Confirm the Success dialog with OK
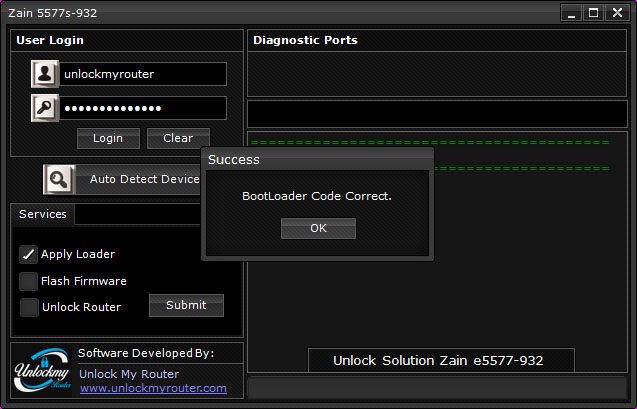The image size is (637, 409). 318,228
